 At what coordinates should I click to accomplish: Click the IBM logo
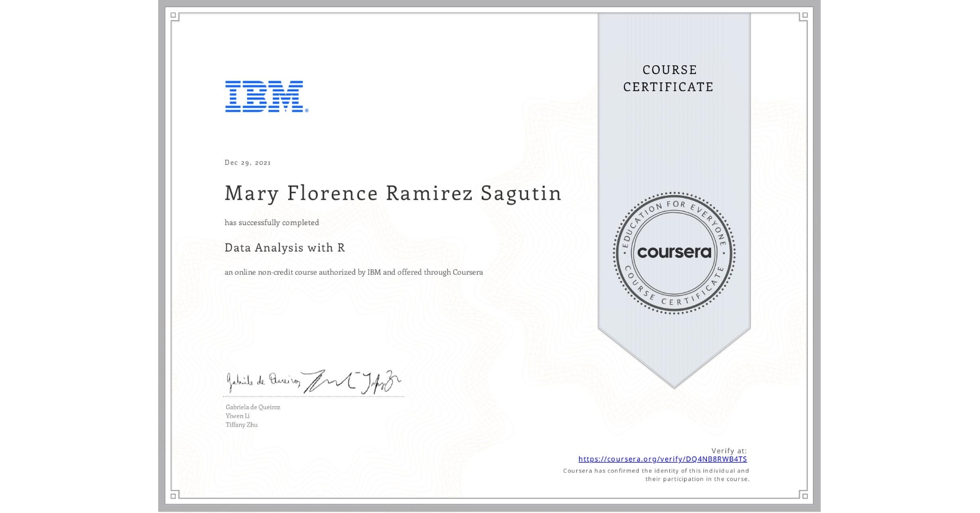tap(264, 97)
